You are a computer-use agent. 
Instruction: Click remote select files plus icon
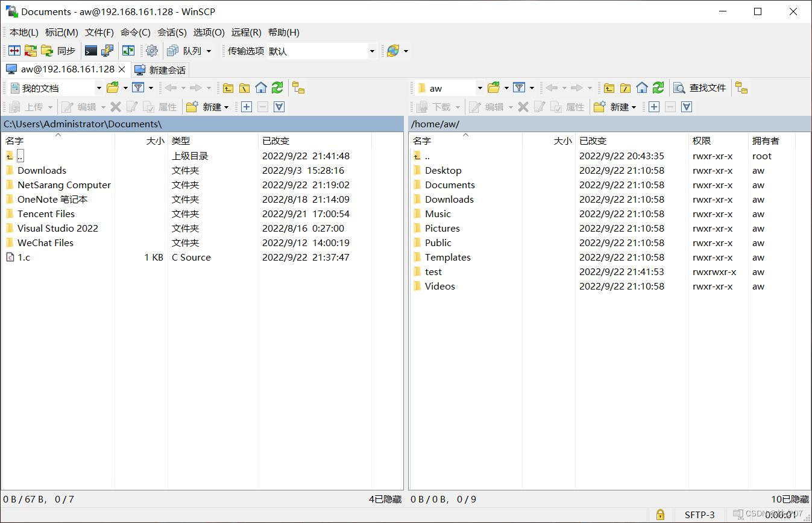[654, 107]
